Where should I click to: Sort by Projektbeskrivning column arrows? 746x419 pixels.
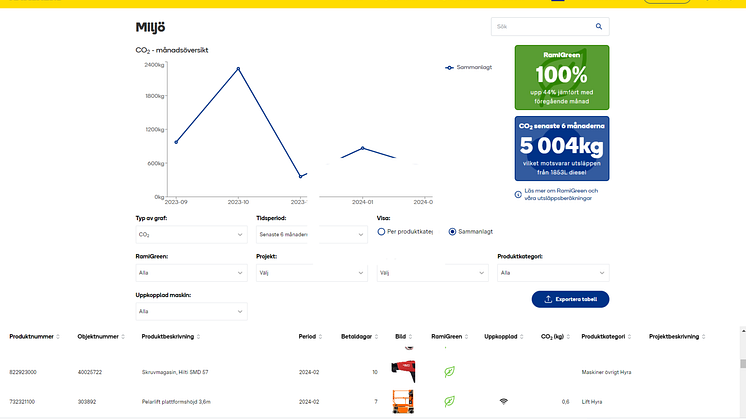703,337
